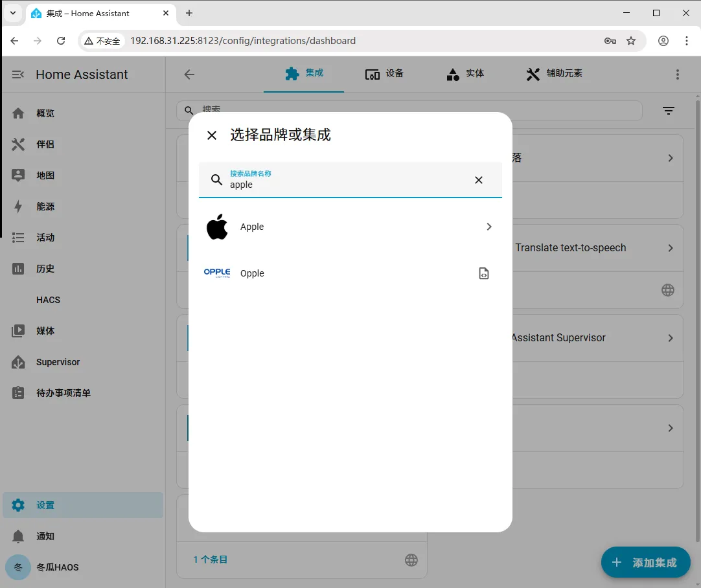Screen dimensions: 701x588
Task: Open the Chrome three-dot menu
Action: (x=687, y=41)
